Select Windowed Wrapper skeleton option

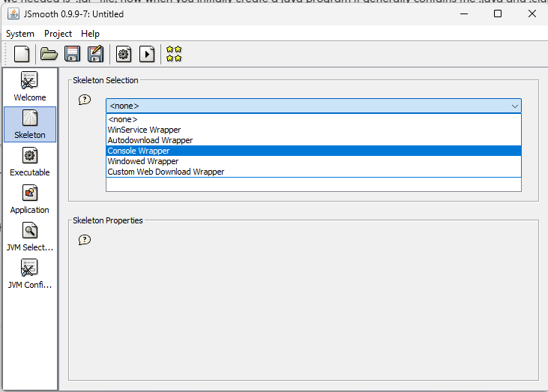tap(313, 161)
